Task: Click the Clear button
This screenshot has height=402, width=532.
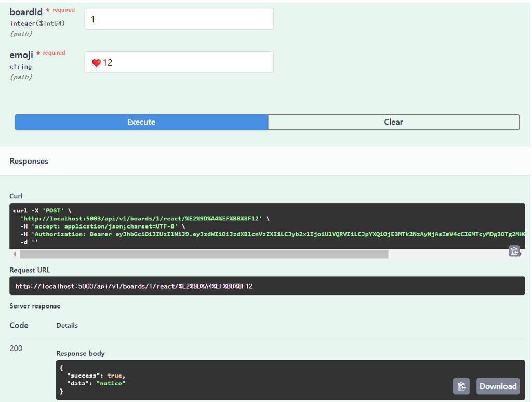Action: tap(394, 122)
